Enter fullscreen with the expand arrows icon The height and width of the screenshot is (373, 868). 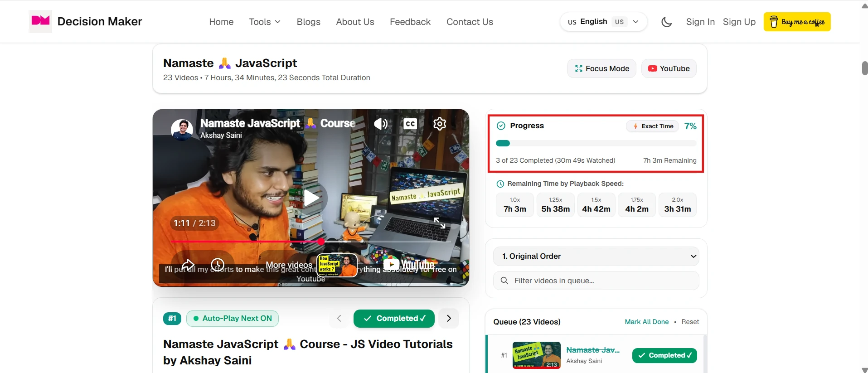pos(440,223)
